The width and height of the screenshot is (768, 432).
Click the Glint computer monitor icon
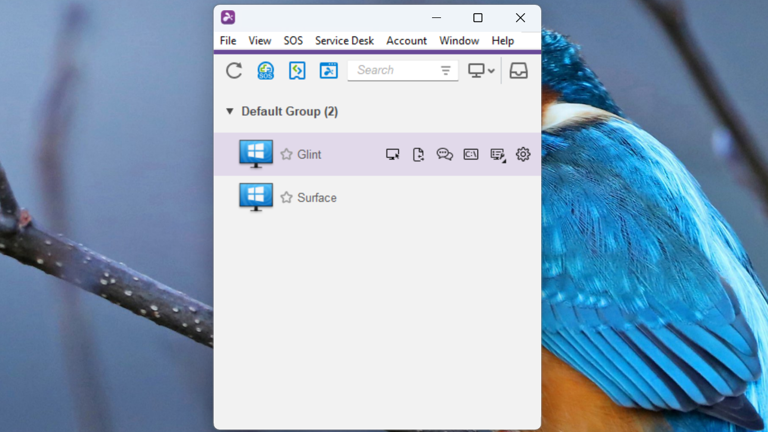click(x=256, y=154)
